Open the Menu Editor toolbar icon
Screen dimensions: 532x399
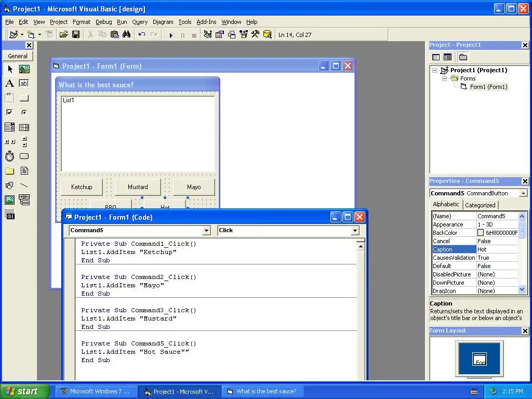point(49,35)
